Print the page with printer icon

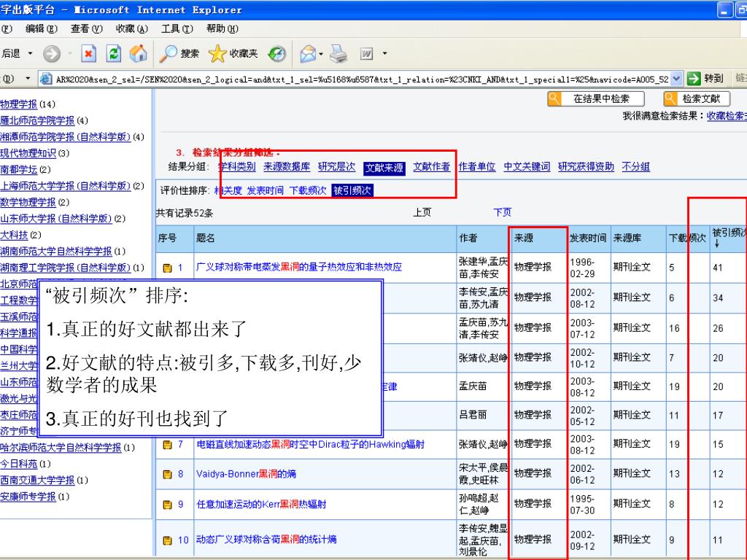(338, 53)
